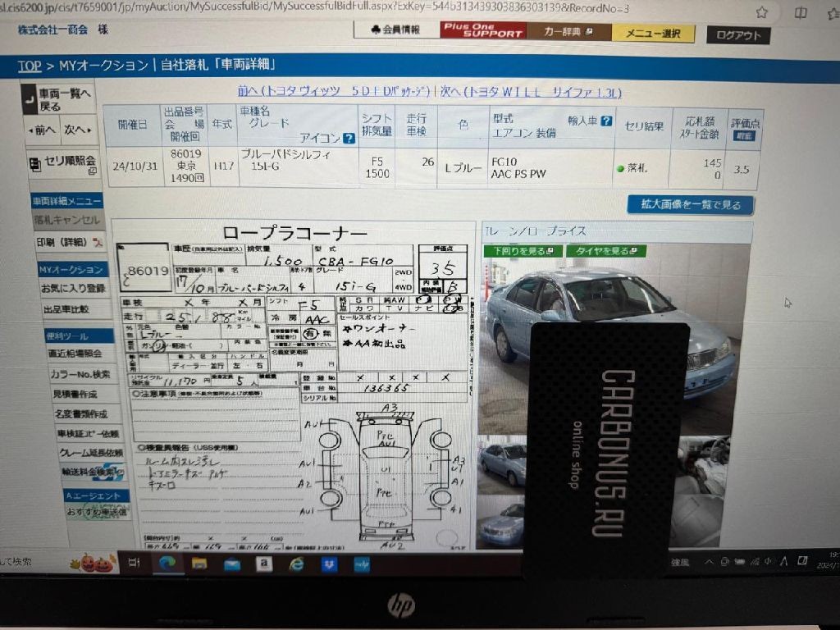Go to next vehicle with 次へ sidebar button

point(78,130)
